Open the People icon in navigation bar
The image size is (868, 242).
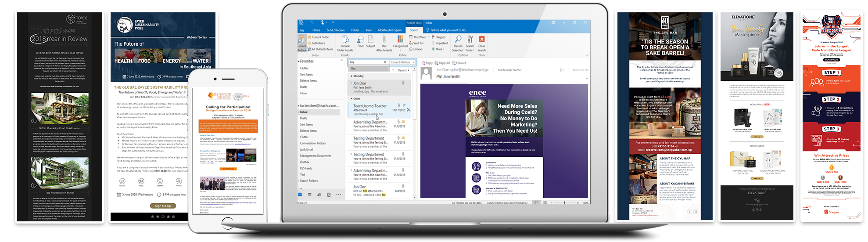(x=319, y=195)
